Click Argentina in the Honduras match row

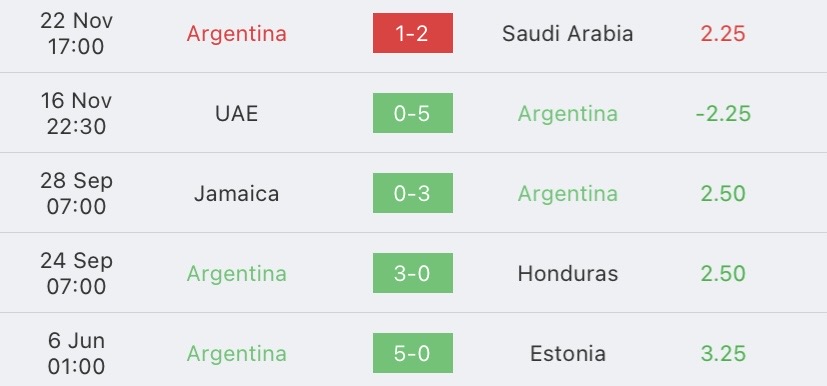[x=236, y=273]
